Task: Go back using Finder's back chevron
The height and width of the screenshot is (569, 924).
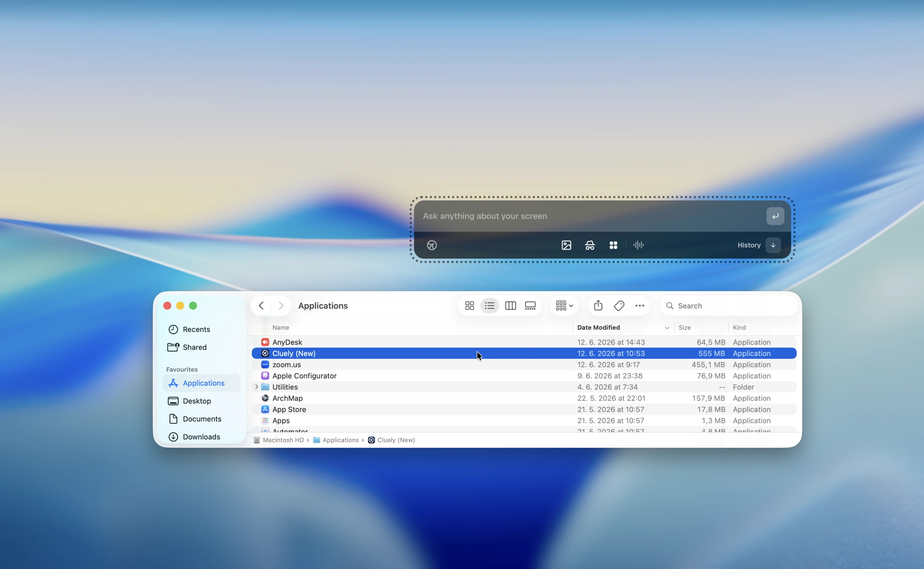Action: [x=261, y=305]
